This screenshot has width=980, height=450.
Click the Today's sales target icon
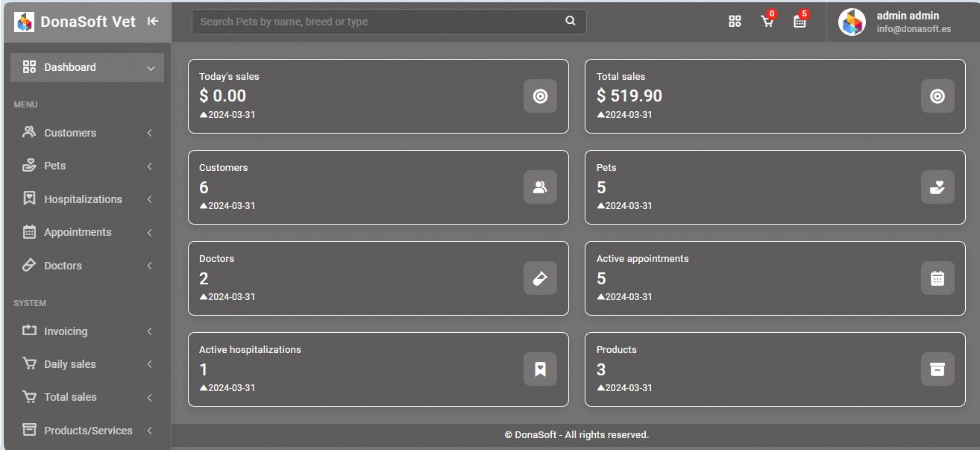click(x=540, y=96)
